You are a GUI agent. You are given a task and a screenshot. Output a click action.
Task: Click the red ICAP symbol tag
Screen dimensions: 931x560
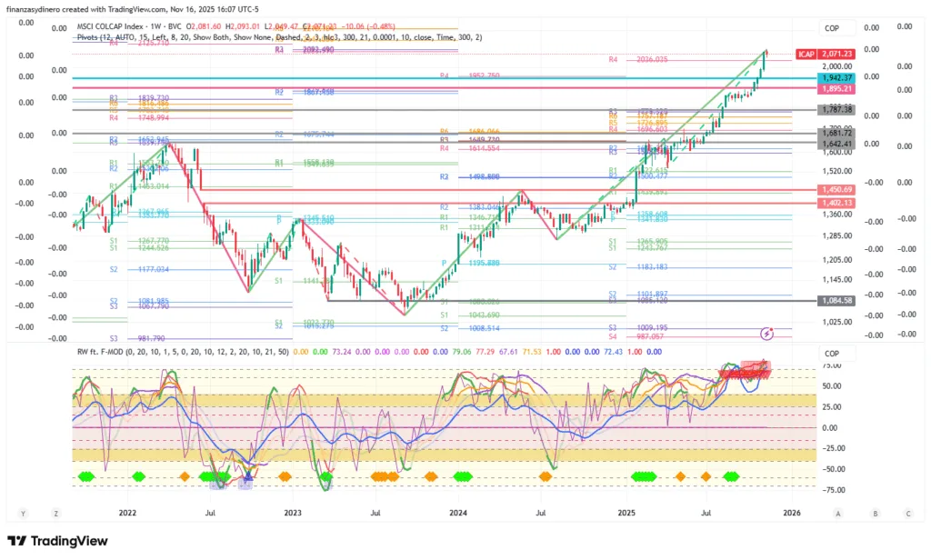[x=806, y=55]
